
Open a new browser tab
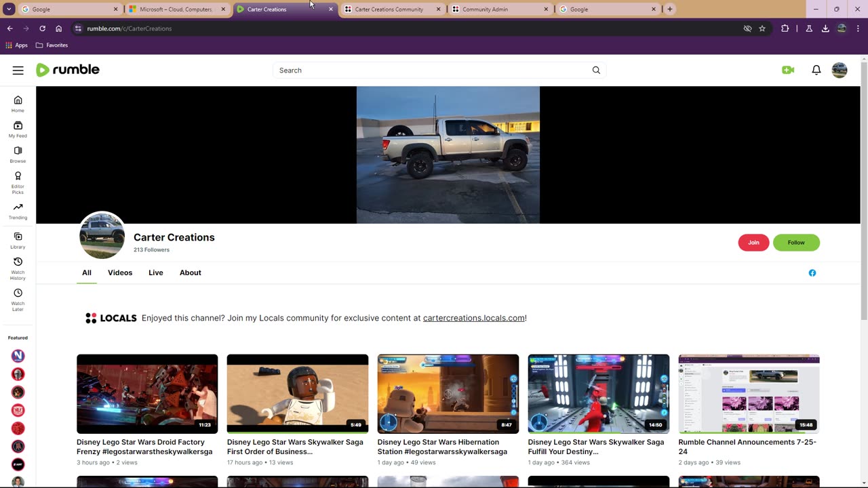click(x=670, y=9)
